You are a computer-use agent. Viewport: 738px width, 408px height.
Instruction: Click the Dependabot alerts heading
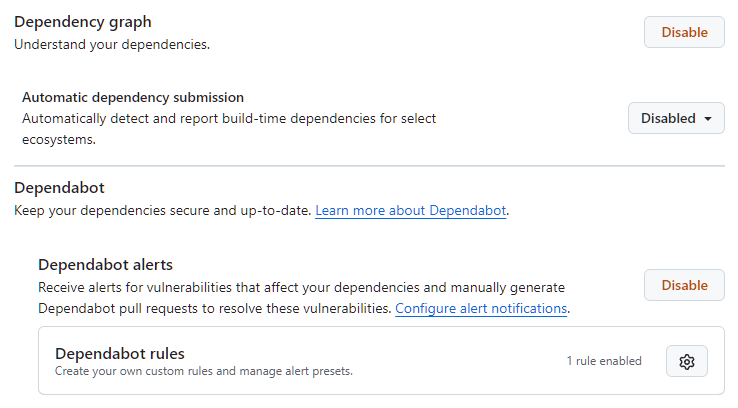coord(105,264)
